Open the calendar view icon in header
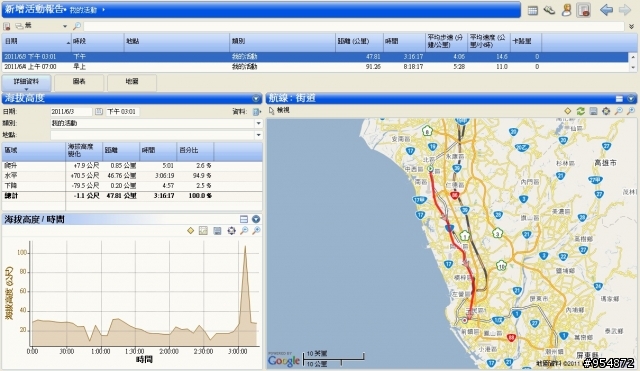Image resolution: width=640 pixels, height=371 pixels. coord(532,10)
